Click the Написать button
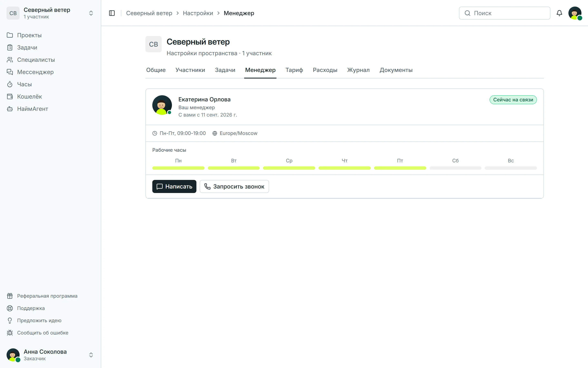 [174, 186]
